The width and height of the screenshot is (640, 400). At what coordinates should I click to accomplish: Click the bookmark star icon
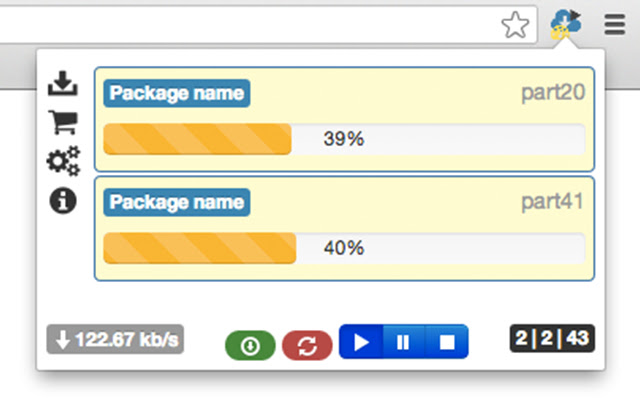click(515, 26)
